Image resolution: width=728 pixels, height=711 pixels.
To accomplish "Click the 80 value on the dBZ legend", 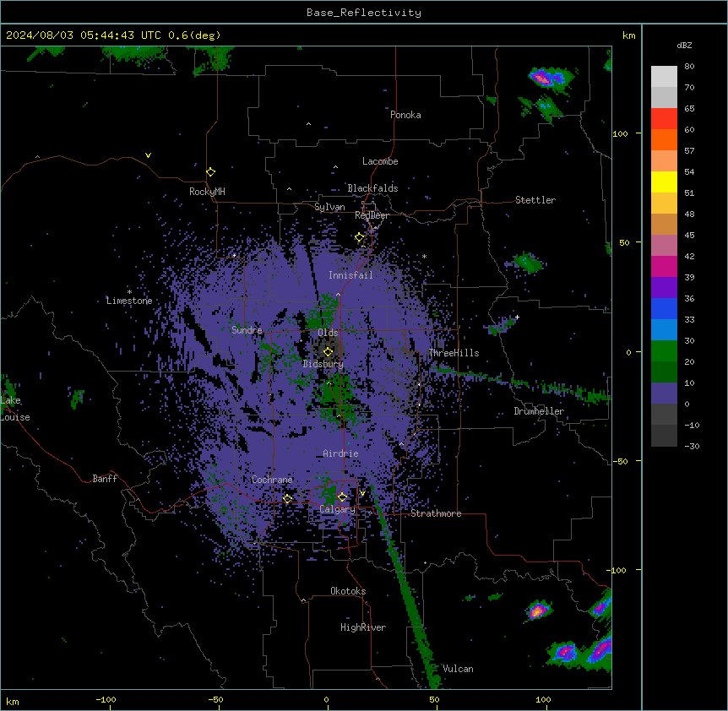I will (x=689, y=67).
